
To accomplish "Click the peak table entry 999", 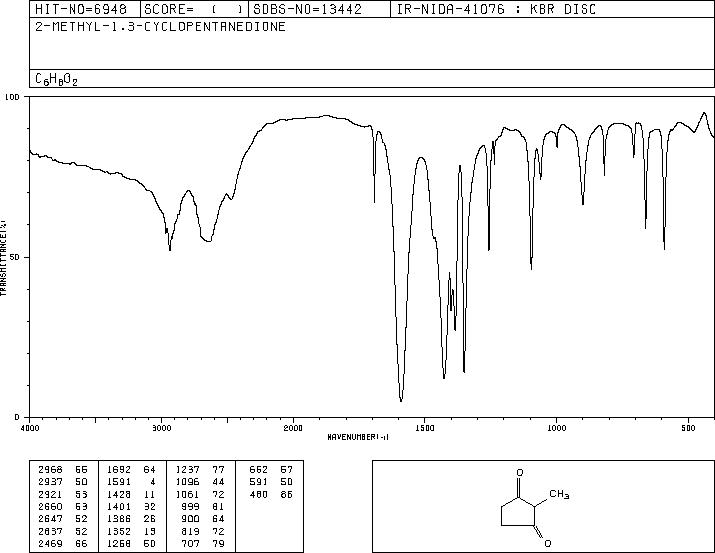I will (190, 506).
